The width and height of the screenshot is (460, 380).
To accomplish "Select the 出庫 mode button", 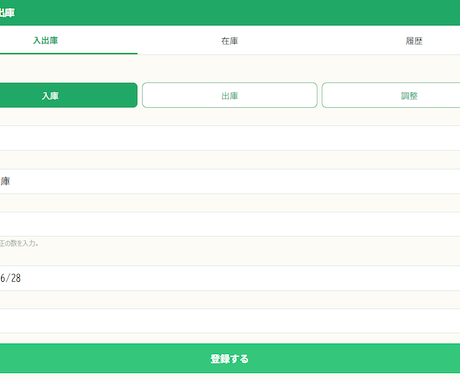I will [x=230, y=95].
